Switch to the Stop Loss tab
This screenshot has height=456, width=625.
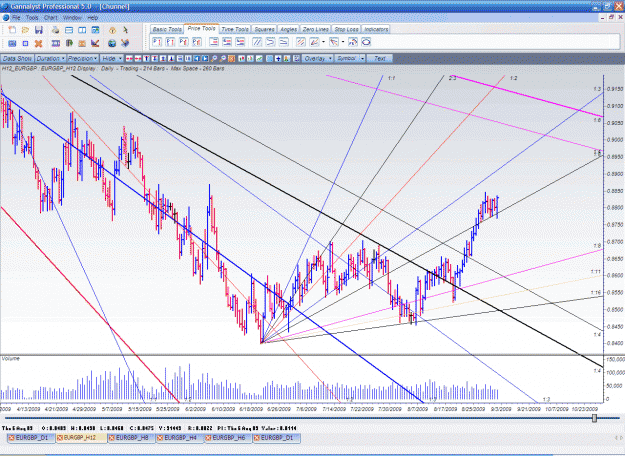pyautogui.click(x=346, y=29)
